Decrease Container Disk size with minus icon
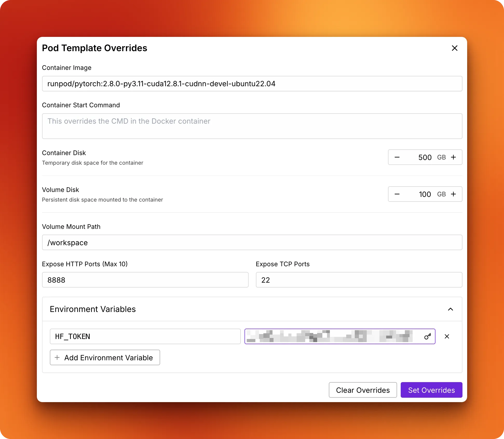504x439 pixels. 397,157
